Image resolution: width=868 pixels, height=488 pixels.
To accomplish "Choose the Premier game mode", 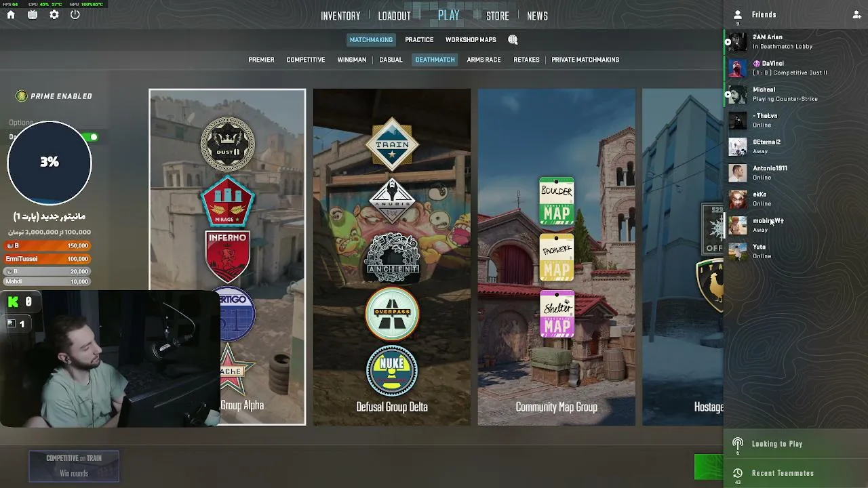I will (x=261, y=60).
